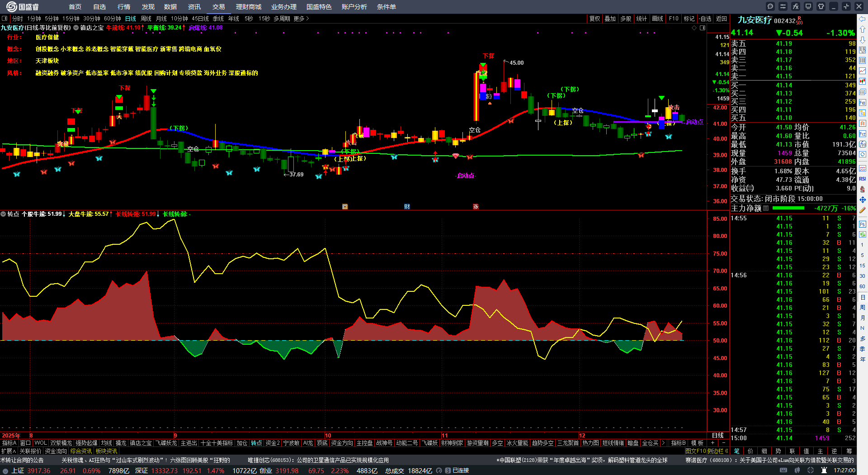Image resolution: width=868 pixels, height=475 pixels.
Task: Collapse the 转点 indicator panel arrow
Action: point(3,214)
